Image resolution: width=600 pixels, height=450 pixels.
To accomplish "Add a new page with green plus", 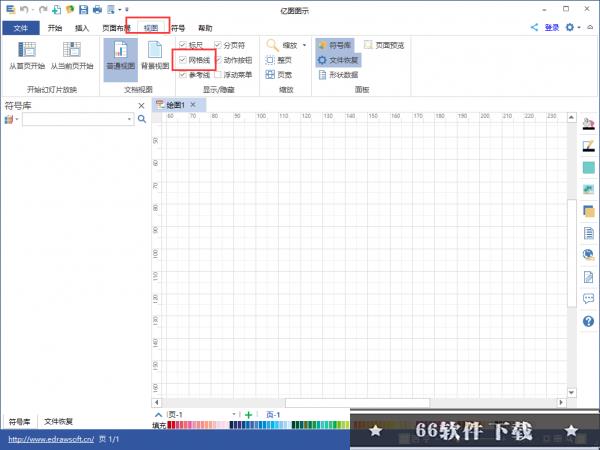I will pos(248,415).
